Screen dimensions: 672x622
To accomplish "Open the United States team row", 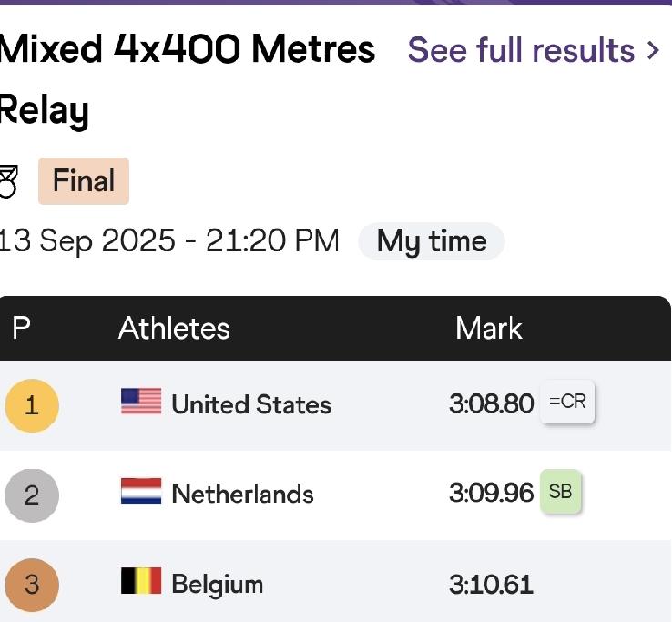I will [x=335, y=405].
